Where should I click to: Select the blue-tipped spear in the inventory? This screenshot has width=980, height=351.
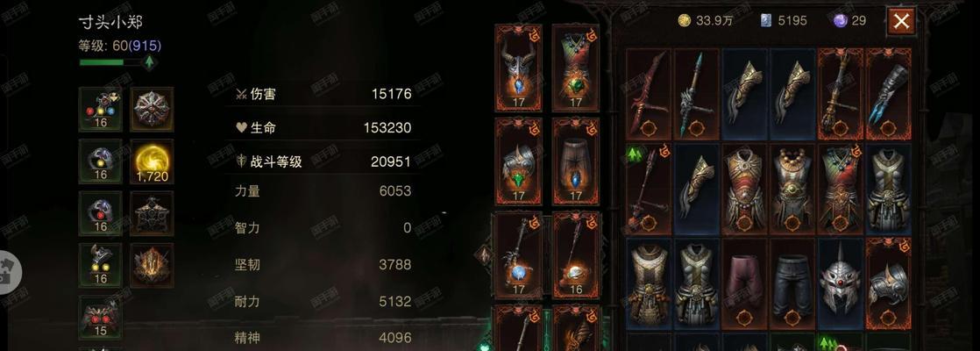[696, 94]
